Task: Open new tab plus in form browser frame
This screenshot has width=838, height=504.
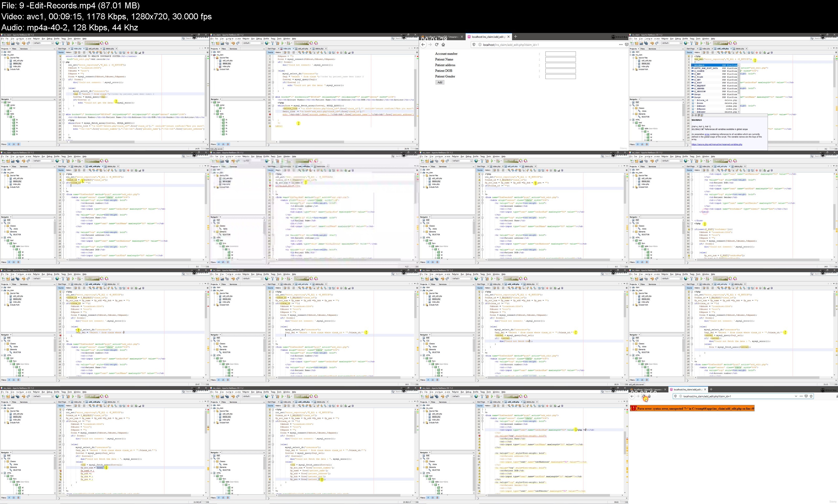Action: click(516, 37)
